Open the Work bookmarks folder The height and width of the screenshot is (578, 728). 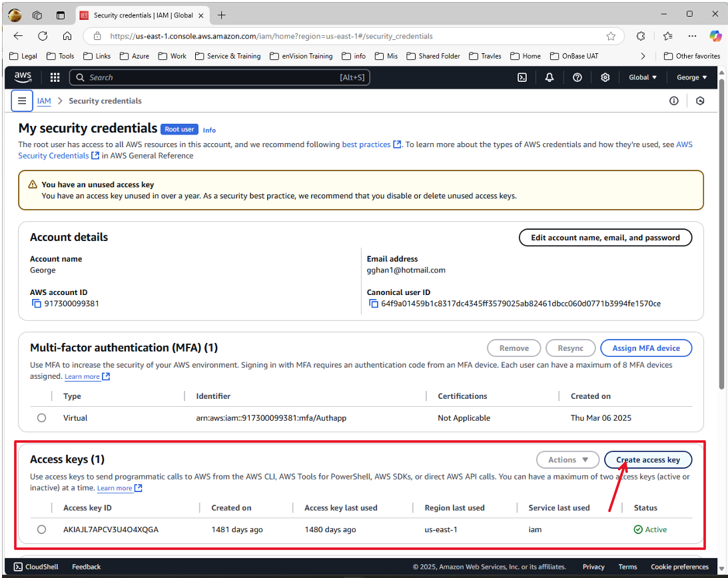(x=173, y=56)
